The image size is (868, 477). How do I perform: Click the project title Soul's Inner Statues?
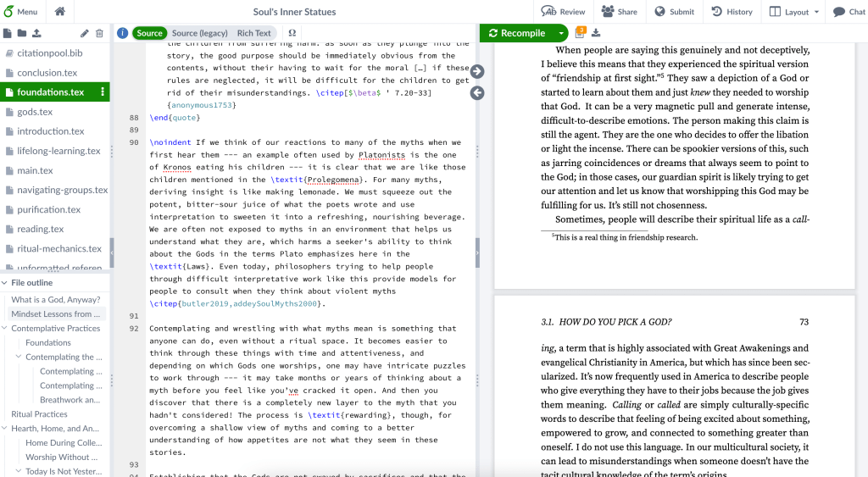click(x=294, y=12)
